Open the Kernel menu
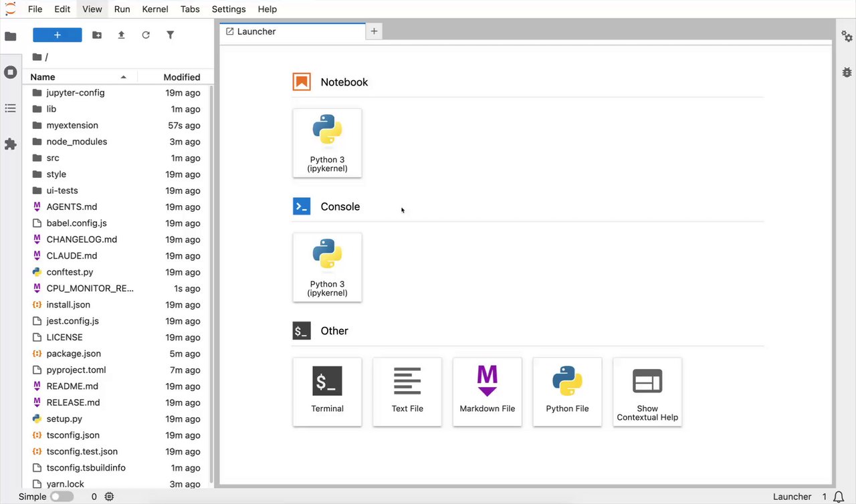The image size is (856, 504). tap(155, 9)
